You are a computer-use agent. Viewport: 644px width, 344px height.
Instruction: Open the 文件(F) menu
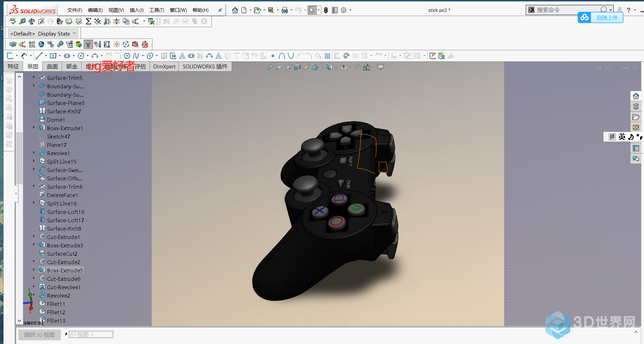pyautogui.click(x=75, y=10)
